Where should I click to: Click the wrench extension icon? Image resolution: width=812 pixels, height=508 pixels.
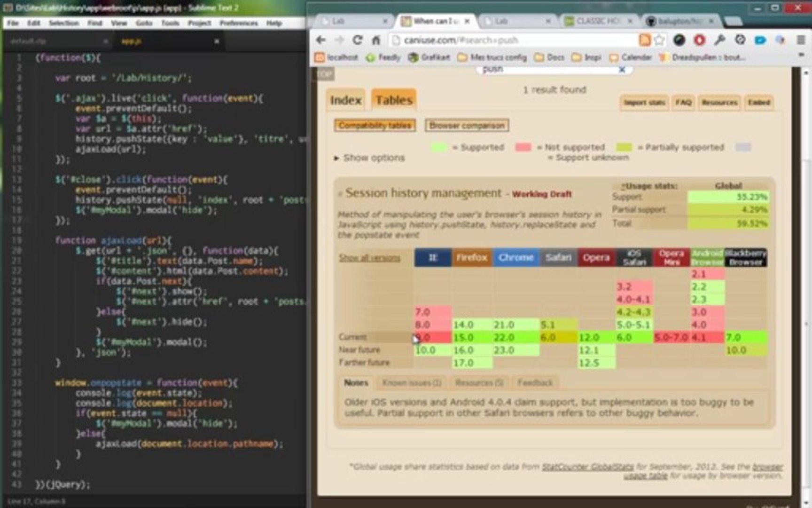[x=719, y=40]
